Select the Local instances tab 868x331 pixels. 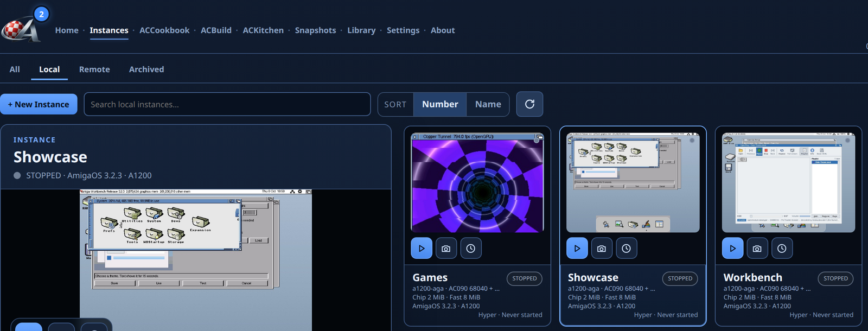click(x=49, y=69)
